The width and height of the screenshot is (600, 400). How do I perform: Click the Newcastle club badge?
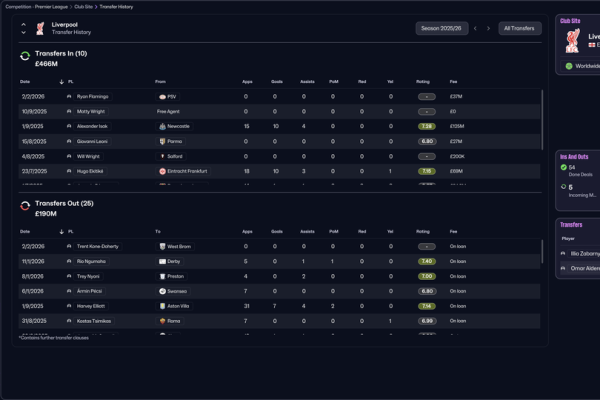click(x=161, y=127)
